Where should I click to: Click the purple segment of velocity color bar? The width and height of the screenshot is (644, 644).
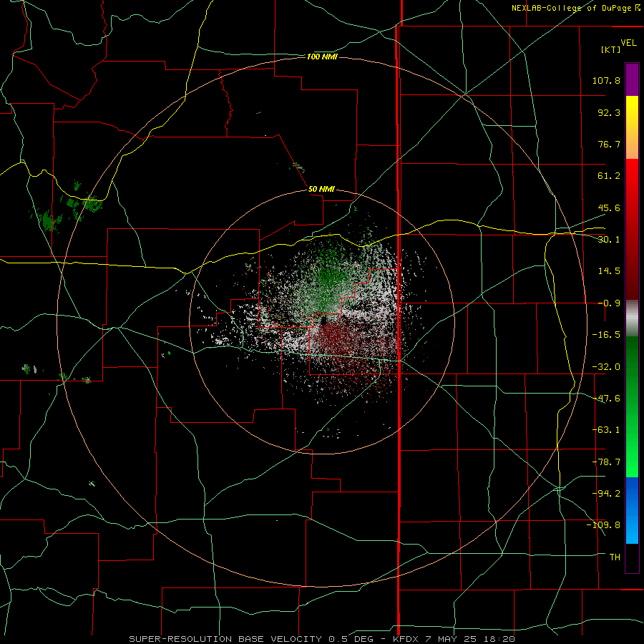coord(632,79)
